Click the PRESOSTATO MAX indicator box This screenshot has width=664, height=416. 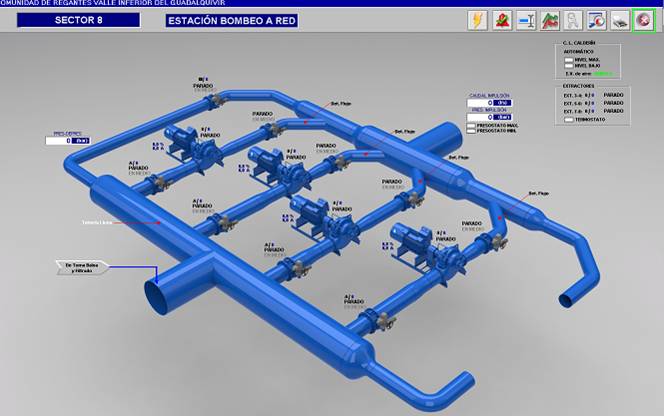pyautogui.click(x=471, y=126)
